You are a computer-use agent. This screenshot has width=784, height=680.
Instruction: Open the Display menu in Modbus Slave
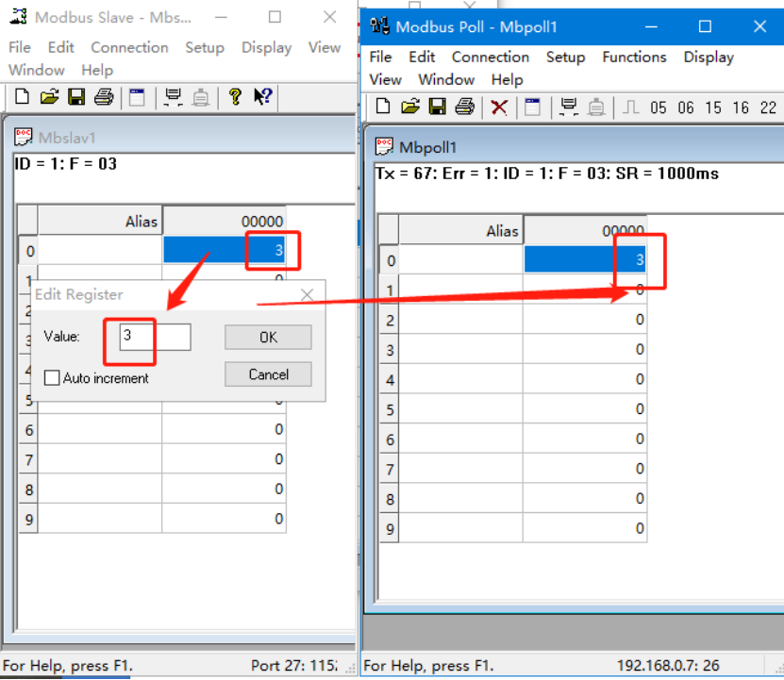tap(266, 47)
